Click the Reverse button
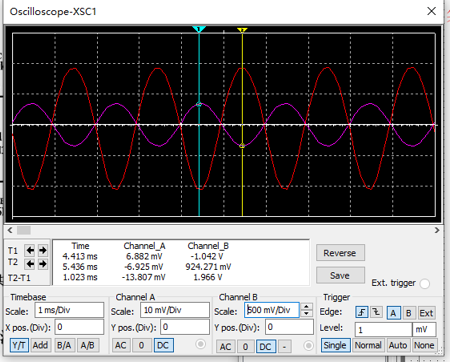This screenshot has height=363, width=451. coord(340,253)
